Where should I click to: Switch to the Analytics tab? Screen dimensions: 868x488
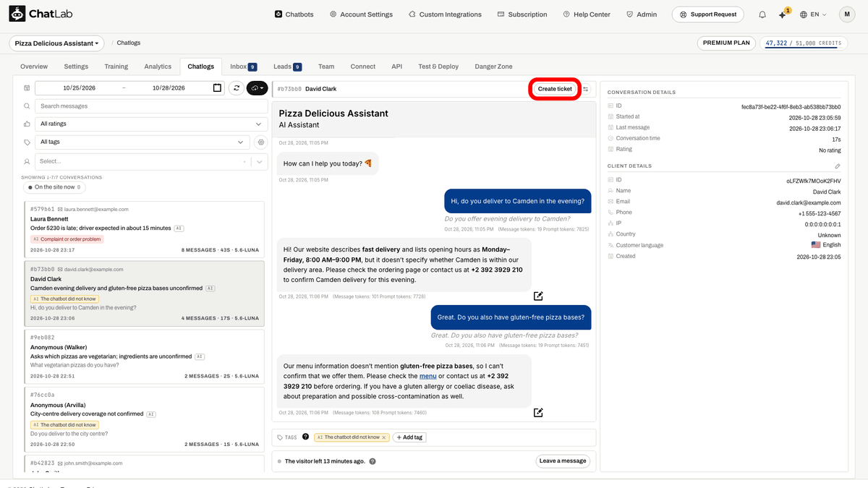coord(158,67)
